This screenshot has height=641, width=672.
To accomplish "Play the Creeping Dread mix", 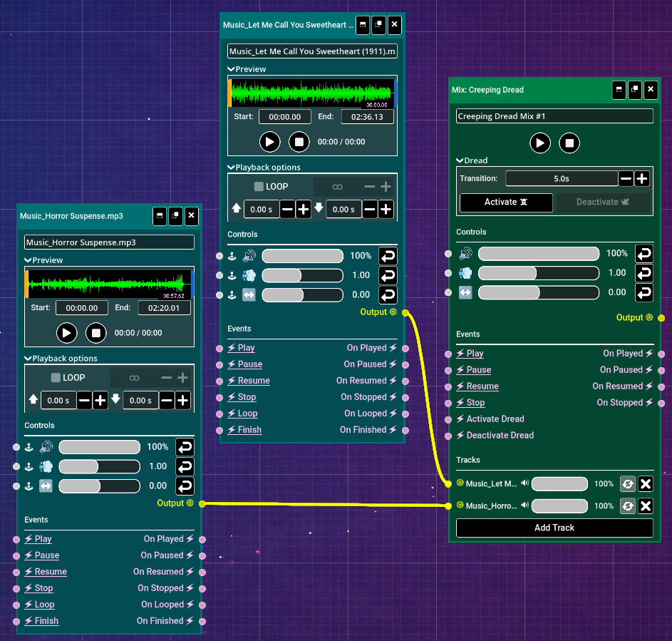I will tap(540, 143).
